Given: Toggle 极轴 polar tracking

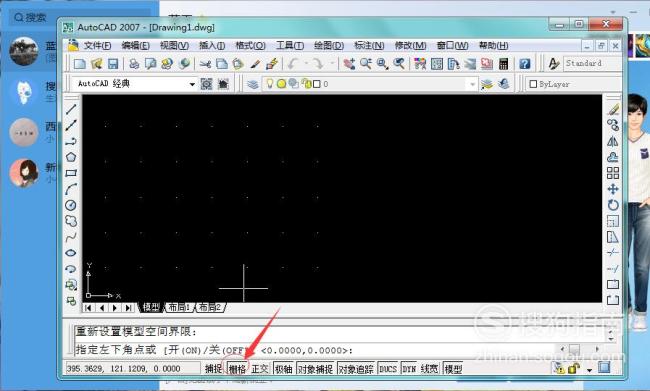Looking at the screenshot, I should point(284,369).
